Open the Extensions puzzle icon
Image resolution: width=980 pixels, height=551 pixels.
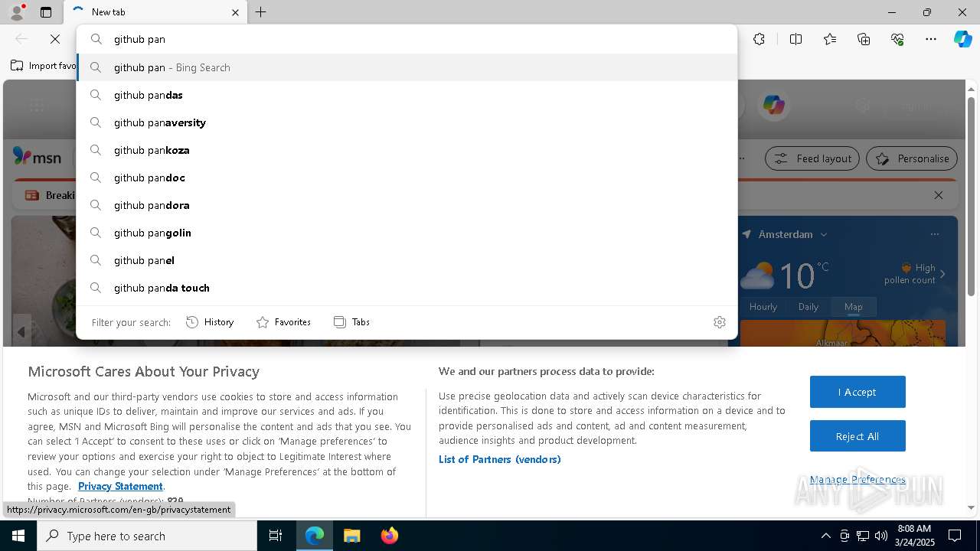759,39
